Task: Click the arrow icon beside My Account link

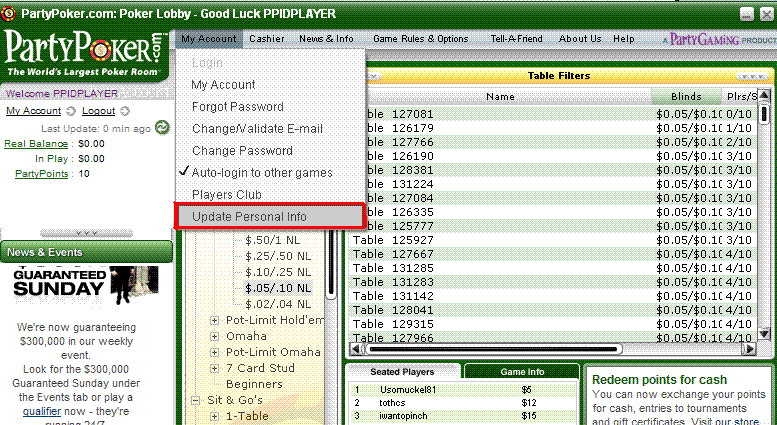Action: [x=71, y=111]
